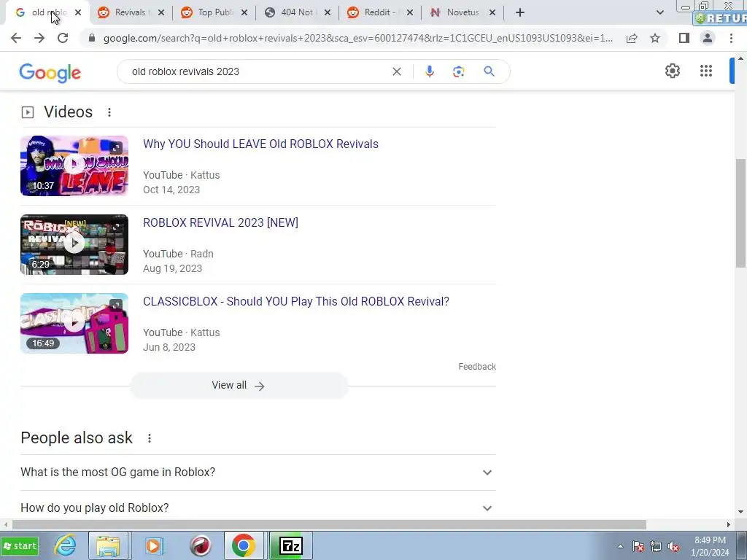Search by image with Google Lens

pyautogui.click(x=458, y=71)
